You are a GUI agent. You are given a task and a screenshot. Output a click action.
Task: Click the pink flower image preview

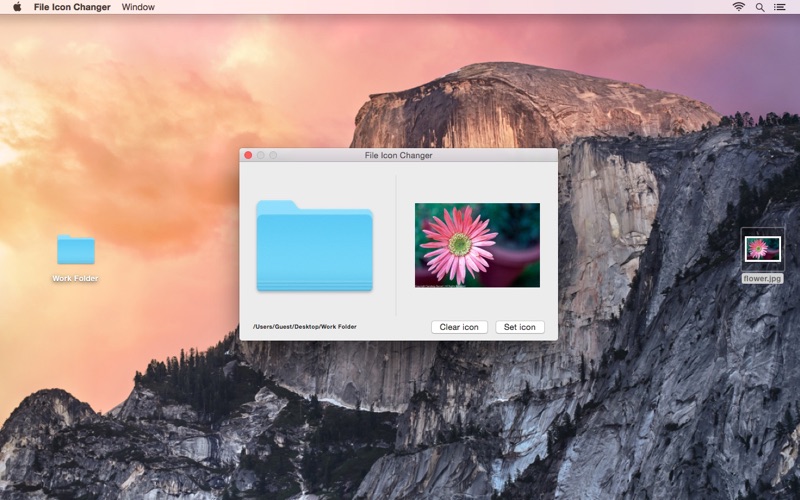(x=477, y=245)
